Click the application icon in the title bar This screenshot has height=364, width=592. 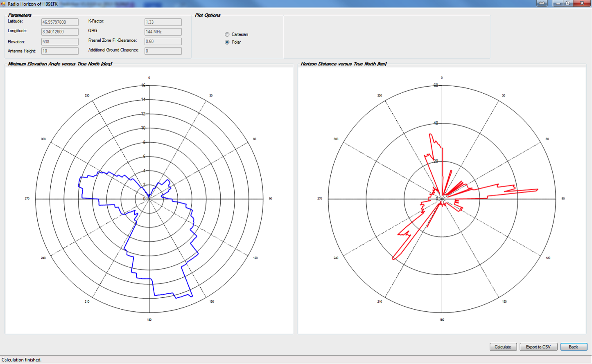3,4
